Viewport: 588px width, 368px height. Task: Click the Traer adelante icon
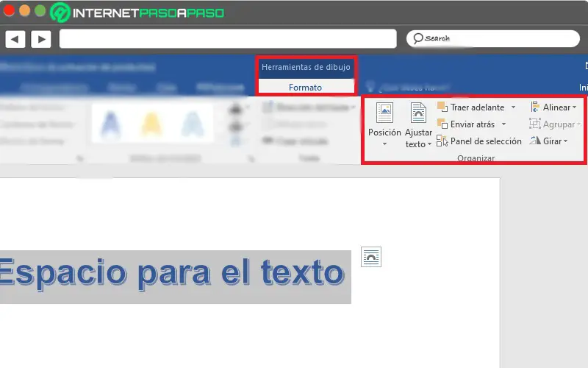pyautogui.click(x=442, y=107)
